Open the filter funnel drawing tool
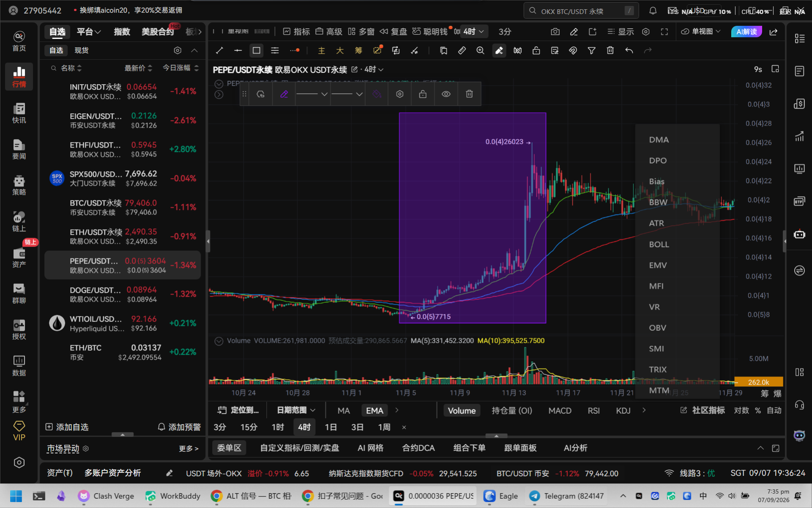812x508 pixels. click(x=591, y=51)
